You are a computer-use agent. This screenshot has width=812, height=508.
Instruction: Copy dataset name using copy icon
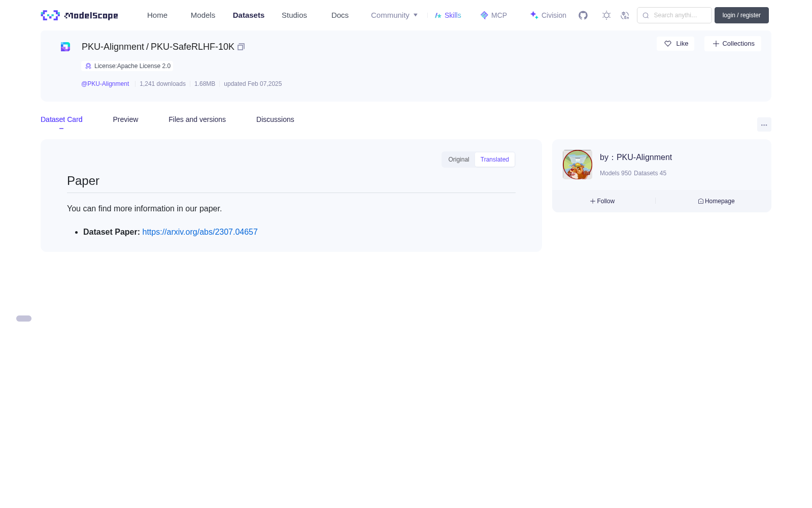pyautogui.click(x=241, y=47)
